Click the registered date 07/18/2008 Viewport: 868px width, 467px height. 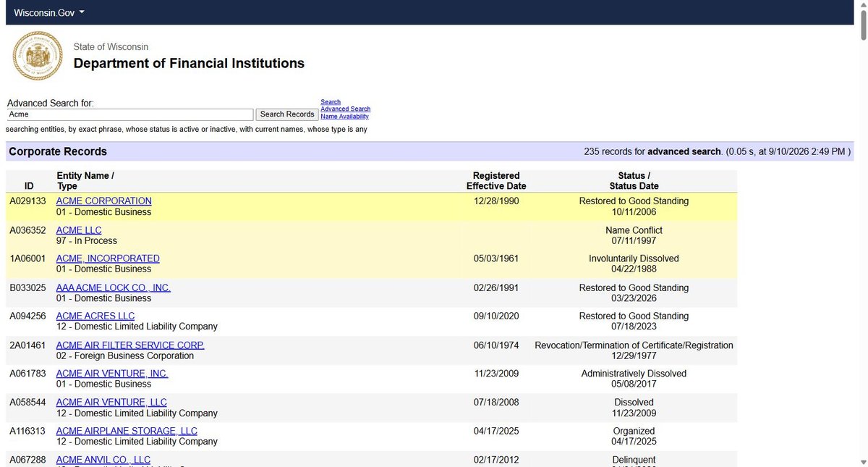(x=496, y=403)
